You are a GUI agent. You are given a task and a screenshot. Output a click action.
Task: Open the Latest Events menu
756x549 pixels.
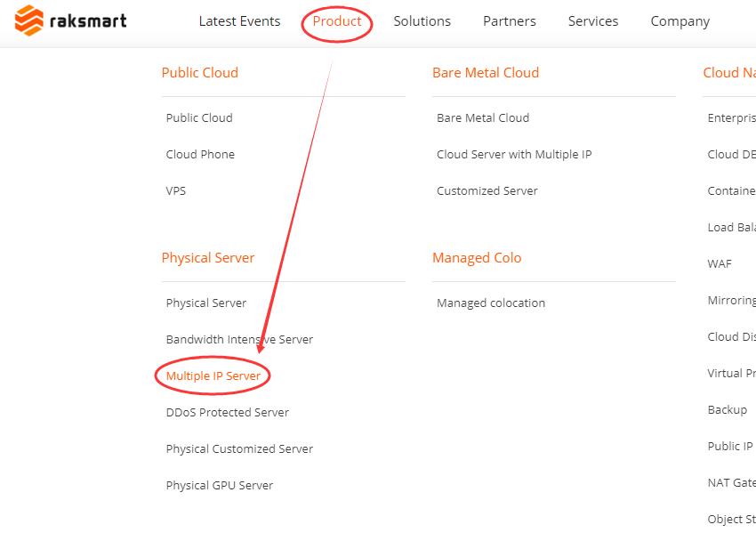pyautogui.click(x=239, y=21)
